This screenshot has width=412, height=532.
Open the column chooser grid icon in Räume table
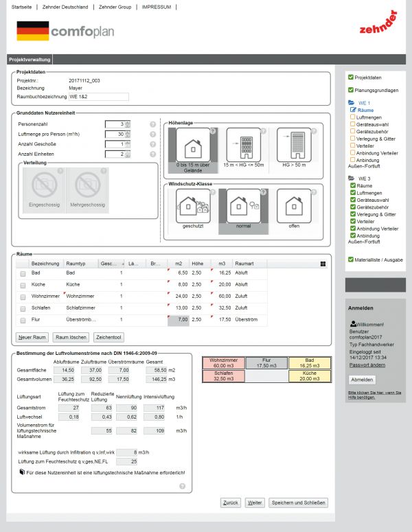(x=323, y=263)
